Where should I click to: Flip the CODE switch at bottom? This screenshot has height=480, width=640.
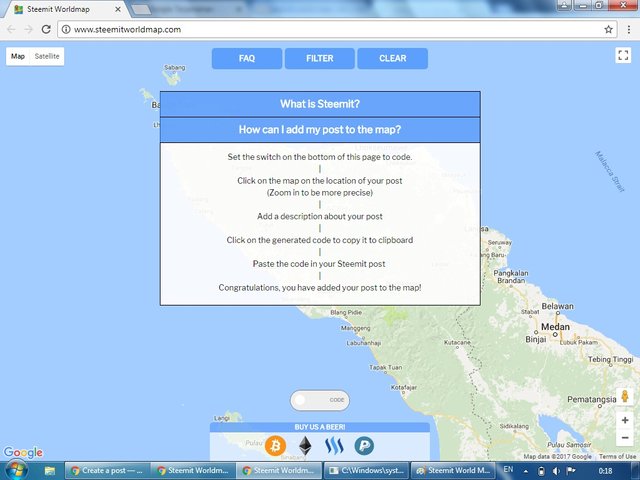pos(320,400)
